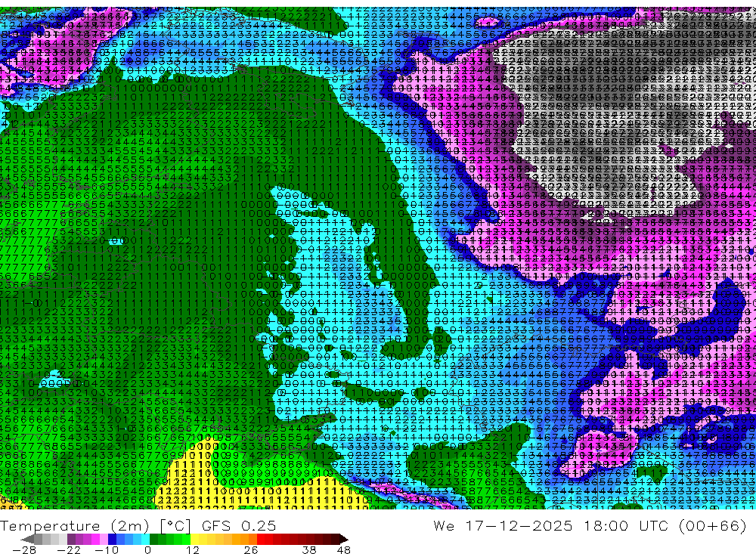Click the -22 legend label
The height and width of the screenshot is (554, 756).
69,549
